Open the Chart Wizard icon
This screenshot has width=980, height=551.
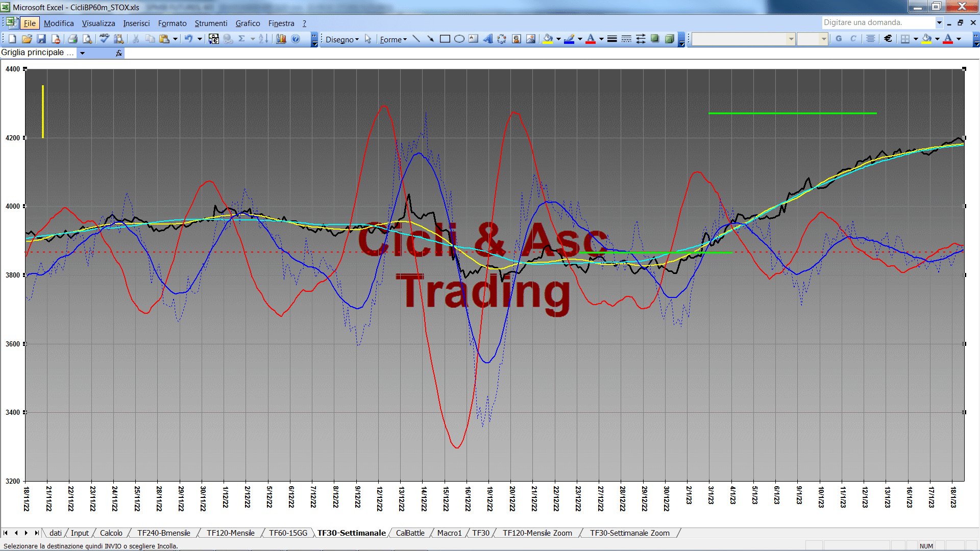tap(281, 39)
